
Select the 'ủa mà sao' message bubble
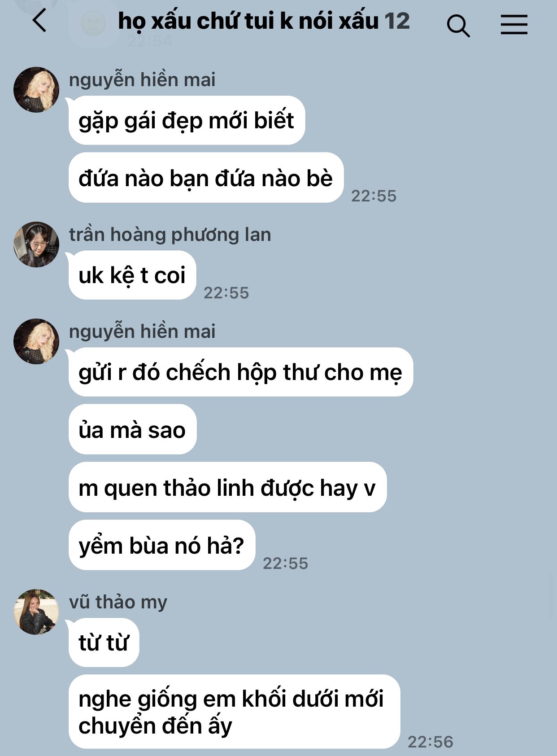pyautogui.click(x=132, y=429)
